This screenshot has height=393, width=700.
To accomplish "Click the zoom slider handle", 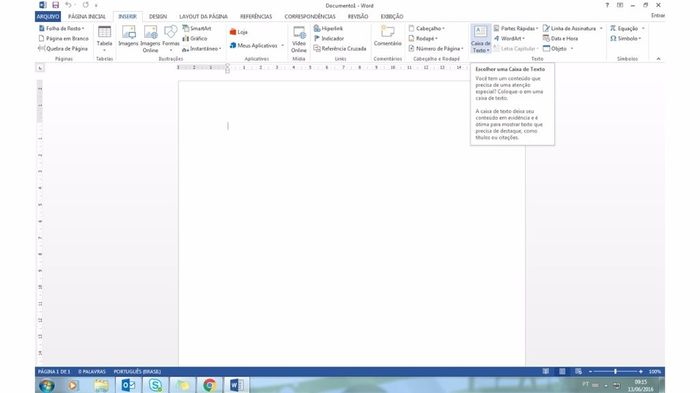I will [615, 371].
